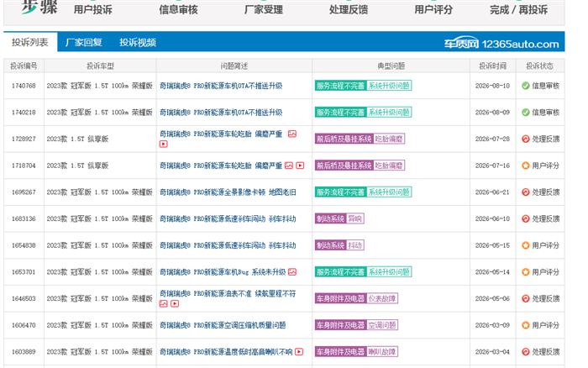Click green check status icon for 1740768
The width and height of the screenshot is (588, 368).
[526, 86]
